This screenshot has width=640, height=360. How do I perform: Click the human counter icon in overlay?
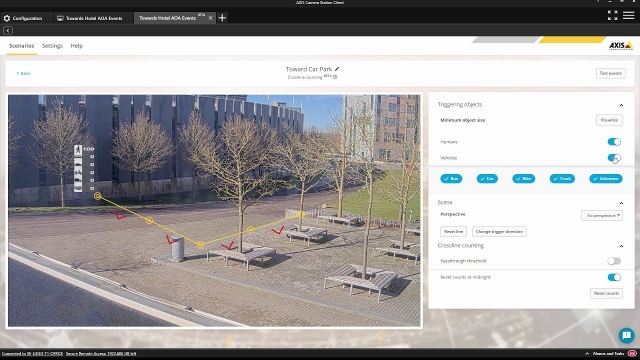78,149
